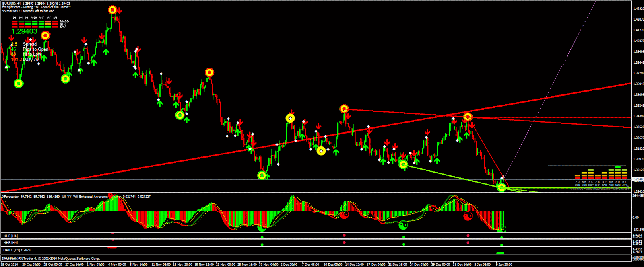Click the red sell circle at the 14 Dec high

point(344,109)
